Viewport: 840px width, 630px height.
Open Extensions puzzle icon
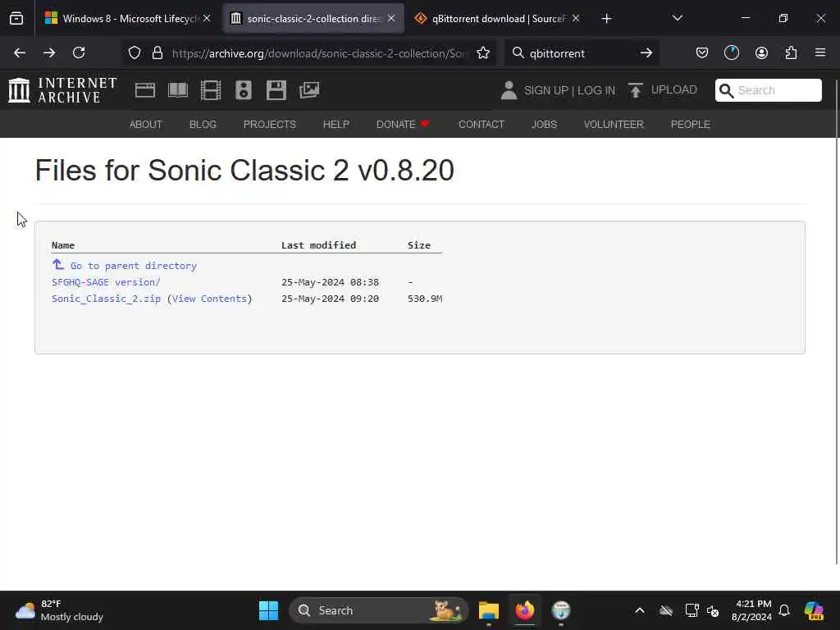(791, 53)
